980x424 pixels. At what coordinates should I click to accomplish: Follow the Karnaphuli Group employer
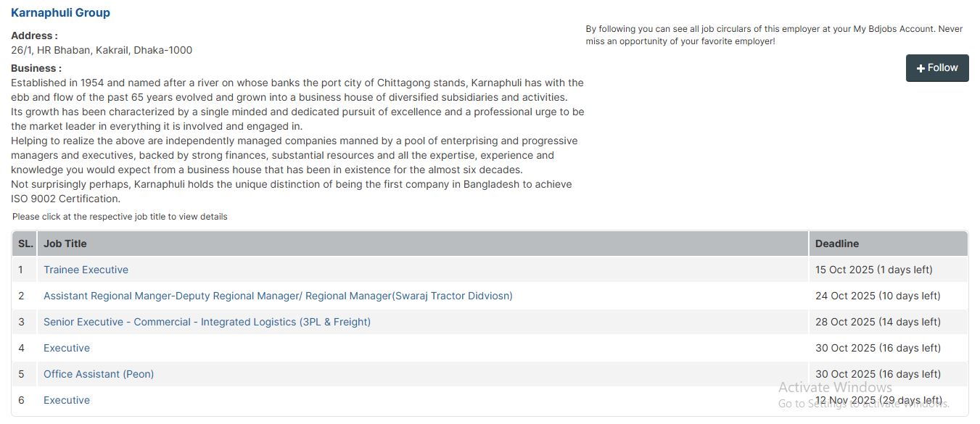tap(937, 67)
